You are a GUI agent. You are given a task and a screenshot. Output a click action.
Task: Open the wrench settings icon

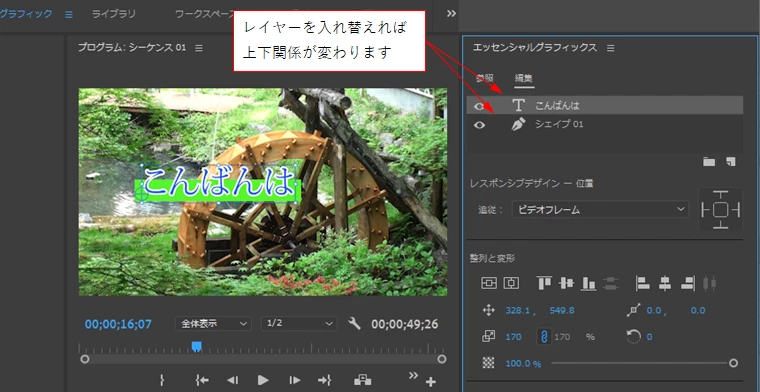(x=354, y=323)
